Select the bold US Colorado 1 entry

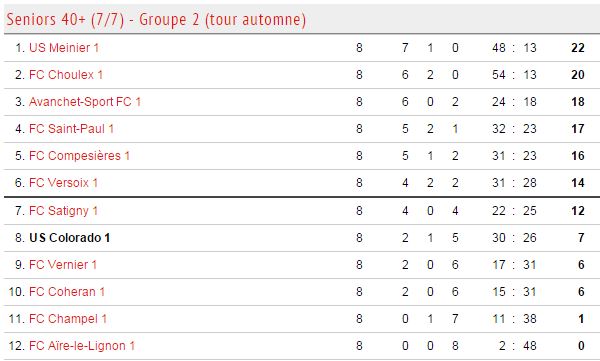pyautogui.click(x=70, y=238)
